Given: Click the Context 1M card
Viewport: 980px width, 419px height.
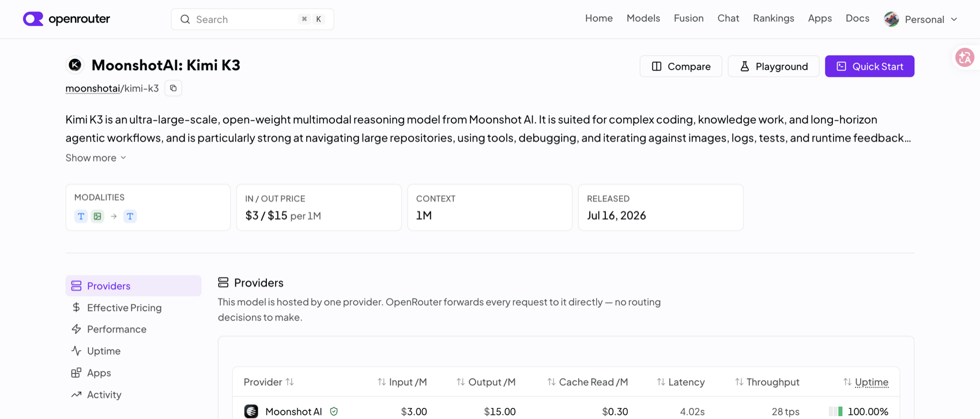Looking at the screenshot, I should tap(490, 208).
